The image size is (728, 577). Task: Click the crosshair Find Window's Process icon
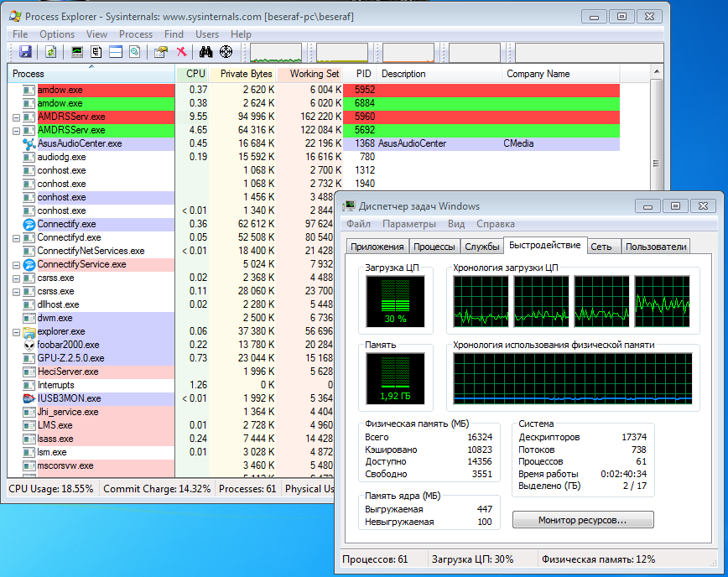pyautogui.click(x=226, y=51)
